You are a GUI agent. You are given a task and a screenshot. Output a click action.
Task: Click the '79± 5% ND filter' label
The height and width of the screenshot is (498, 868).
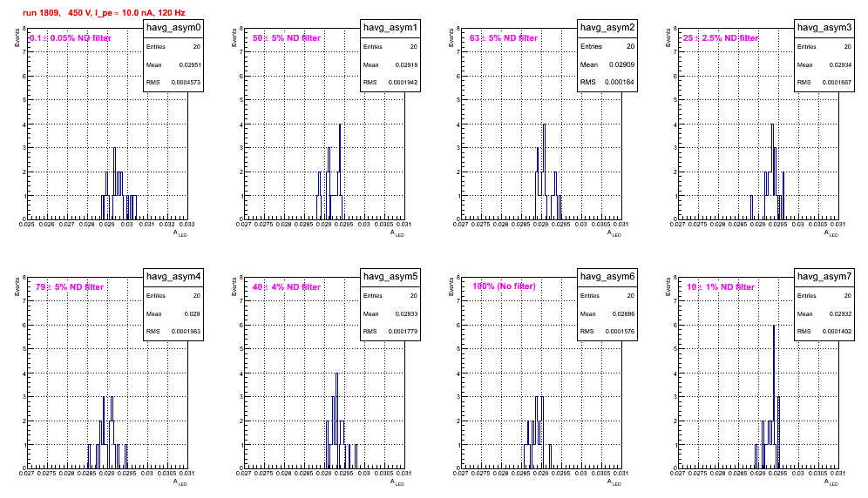[70, 287]
